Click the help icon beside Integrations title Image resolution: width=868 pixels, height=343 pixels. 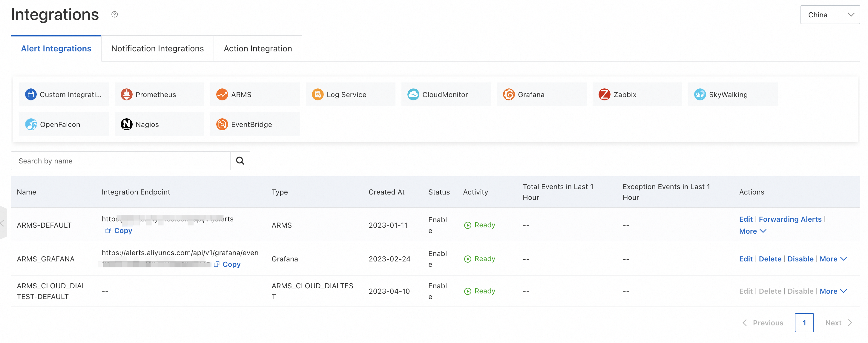114,14
